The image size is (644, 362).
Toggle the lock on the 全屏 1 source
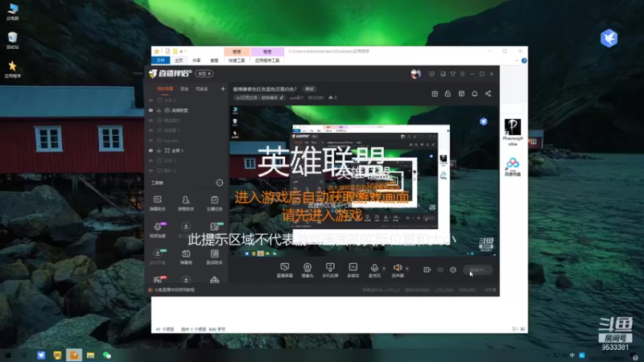pyautogui.click(x=159, y=150)
